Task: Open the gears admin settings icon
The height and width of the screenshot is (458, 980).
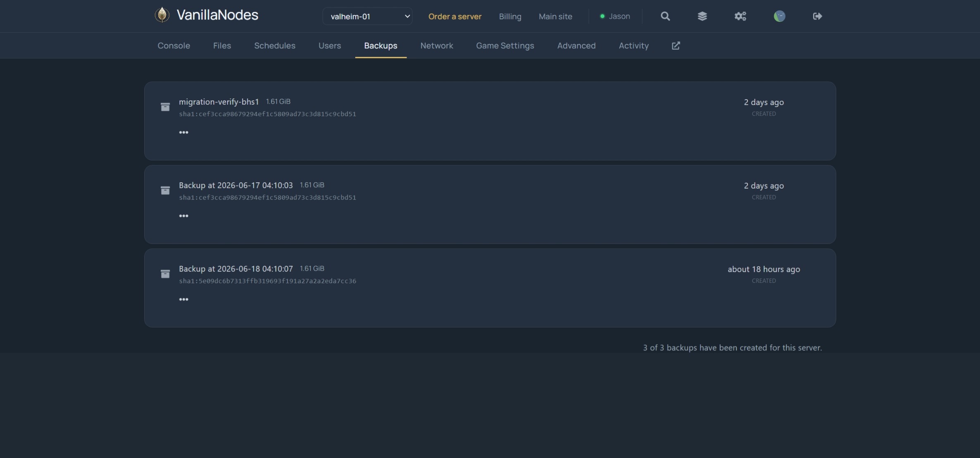Action: (x=740, y=16)
